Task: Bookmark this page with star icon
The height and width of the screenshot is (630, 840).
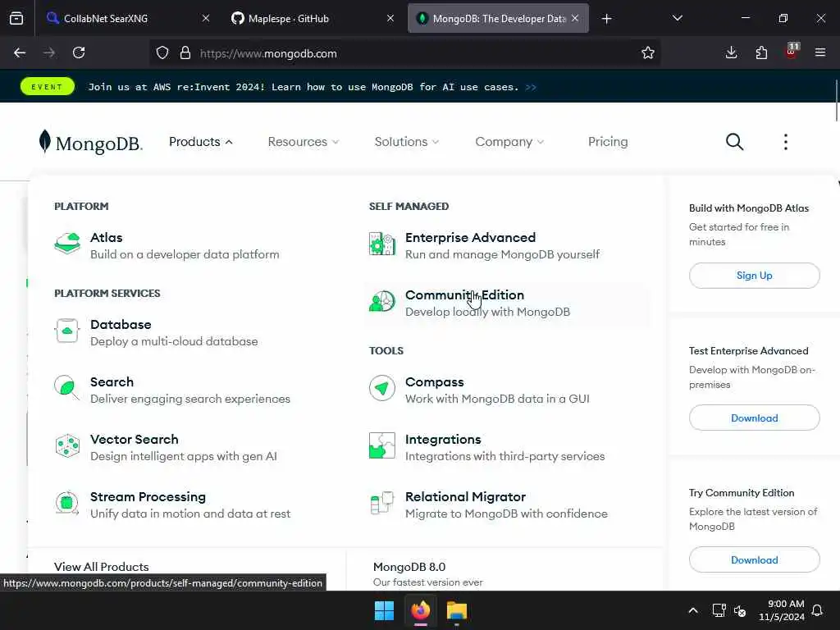Action: (x=648, y=53)
